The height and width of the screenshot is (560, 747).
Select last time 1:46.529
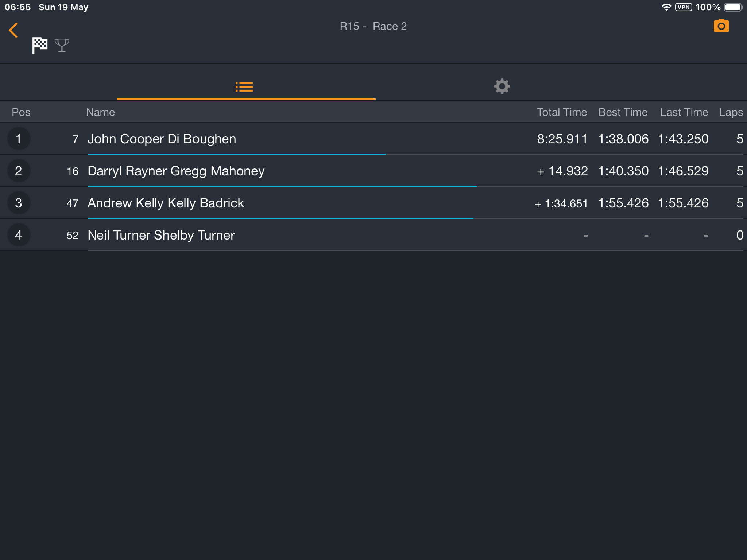(683, 171)
